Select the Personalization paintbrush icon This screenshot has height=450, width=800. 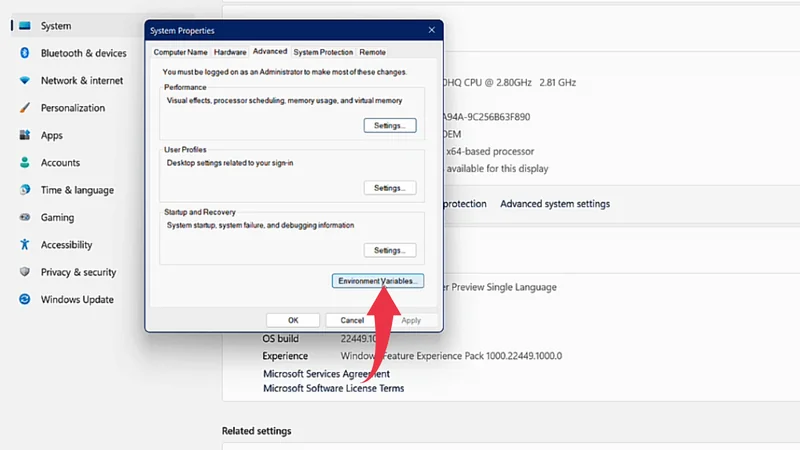coord(24,108)
